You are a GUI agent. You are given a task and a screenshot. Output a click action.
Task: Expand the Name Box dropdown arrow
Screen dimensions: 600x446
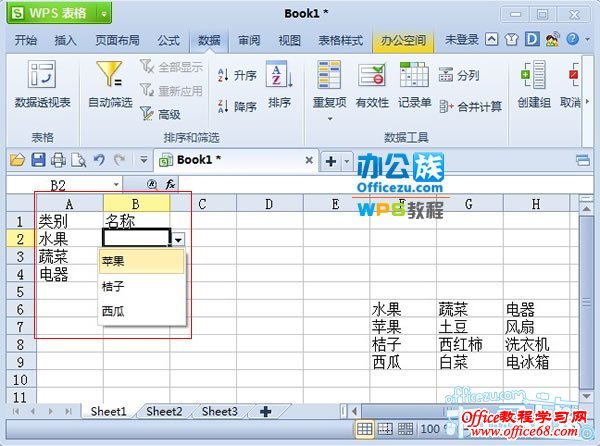(116, 185)
